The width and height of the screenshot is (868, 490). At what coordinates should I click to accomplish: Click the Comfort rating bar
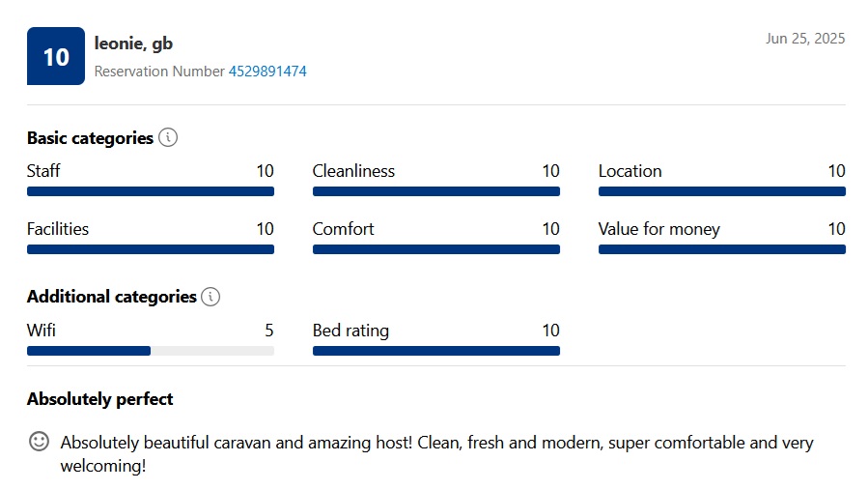pos(436,249)
